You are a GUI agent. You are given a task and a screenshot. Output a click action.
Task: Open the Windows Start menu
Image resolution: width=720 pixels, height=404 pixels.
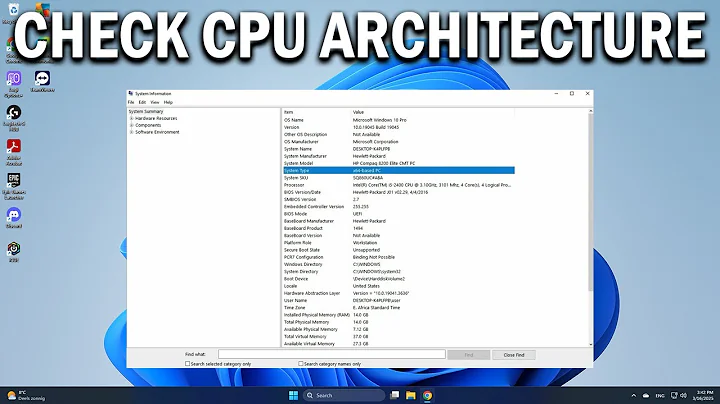pyautogui.click(x=293, y=395)
